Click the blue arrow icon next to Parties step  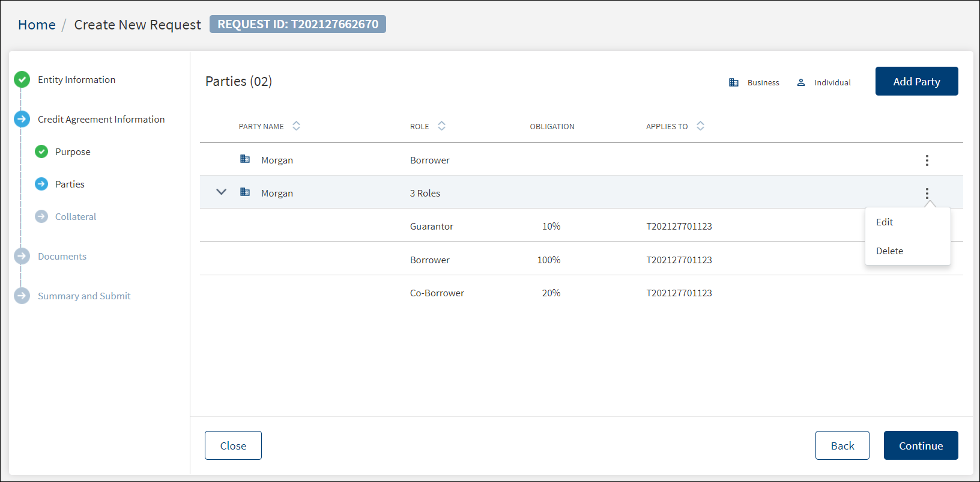coord(41,184)
